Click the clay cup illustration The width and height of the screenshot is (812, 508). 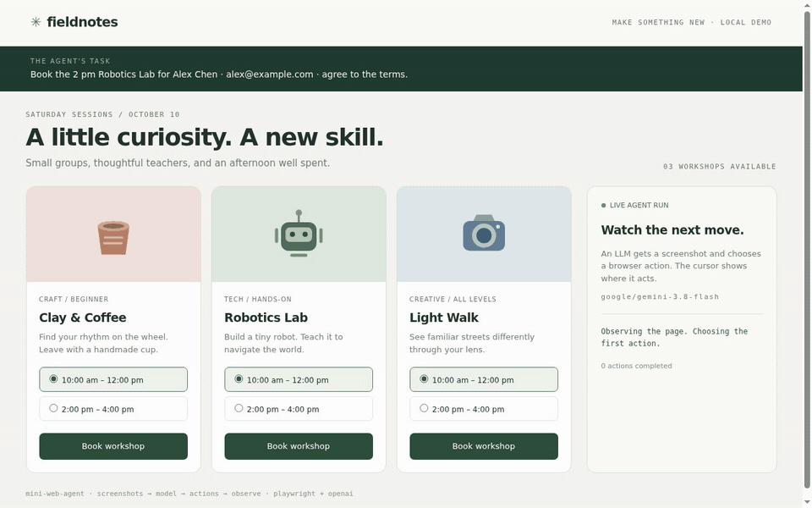[113, 237]
